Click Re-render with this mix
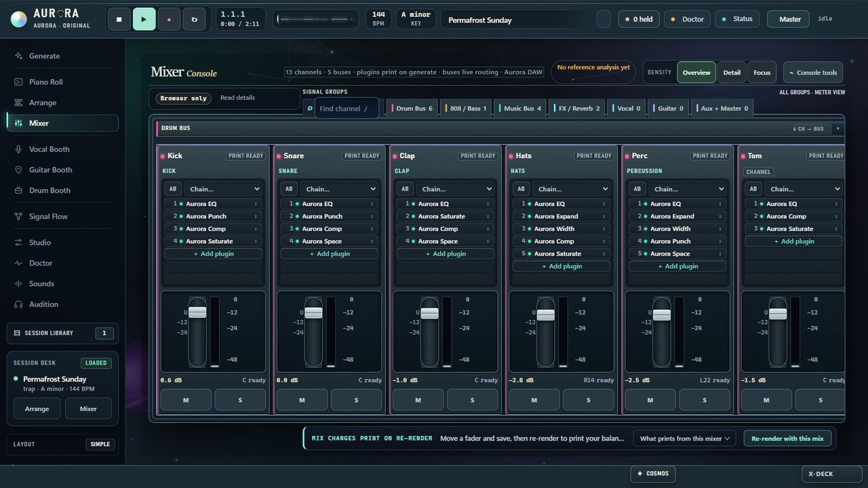868x488 pixels. pyautogui.click(x=787, y=439)
